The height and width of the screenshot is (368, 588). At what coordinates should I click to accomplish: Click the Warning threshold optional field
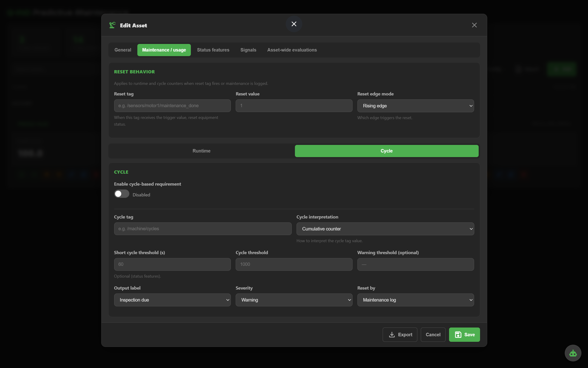pyautogui.click(x=415, y=264)
